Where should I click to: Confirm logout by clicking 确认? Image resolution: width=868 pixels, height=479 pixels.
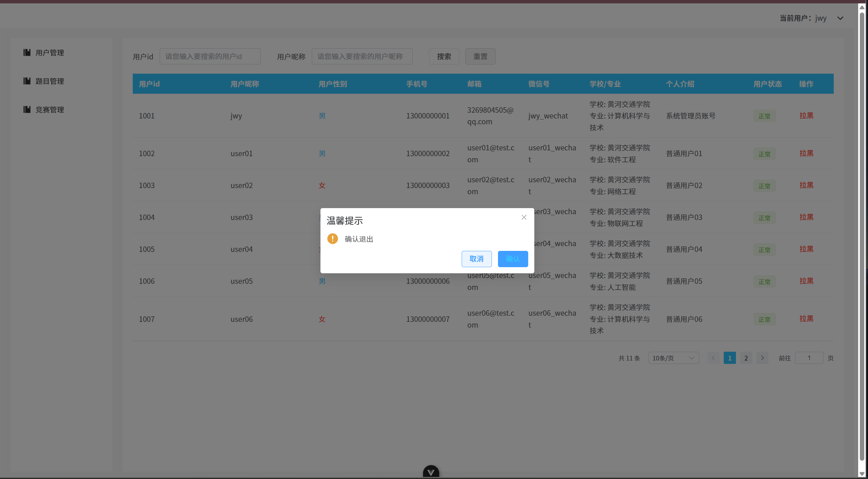[x=513, y=259]
